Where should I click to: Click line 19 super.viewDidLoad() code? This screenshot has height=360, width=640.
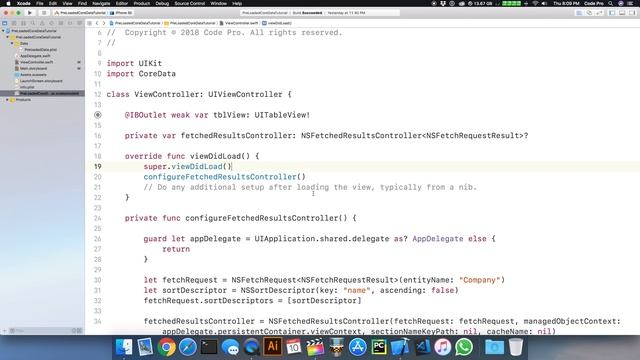pos(187,167)
